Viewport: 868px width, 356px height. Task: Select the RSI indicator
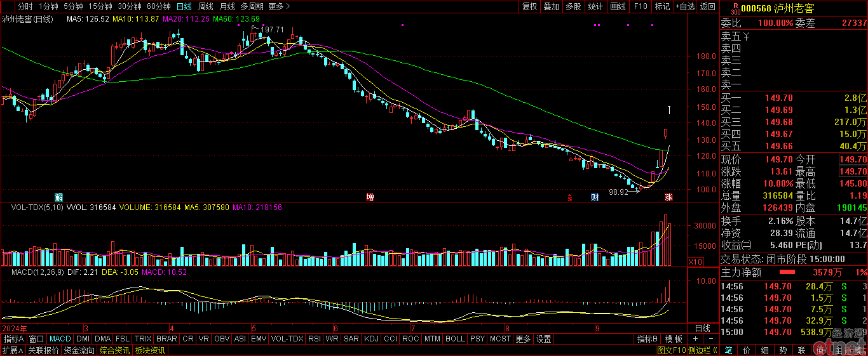tap(315, 339)
